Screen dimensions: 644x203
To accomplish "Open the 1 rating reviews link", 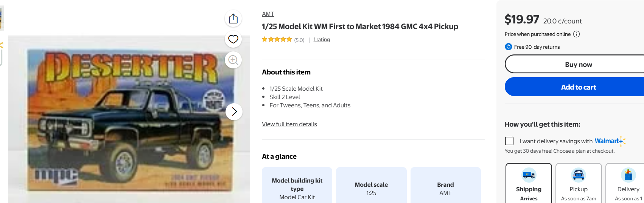I will 322,40.
